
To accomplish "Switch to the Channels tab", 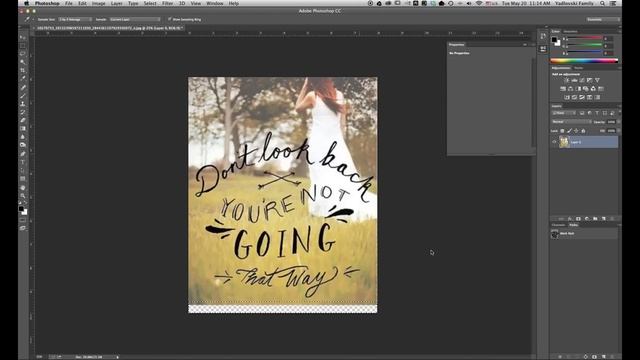I will pyautogui.click(x=558, y=225).
